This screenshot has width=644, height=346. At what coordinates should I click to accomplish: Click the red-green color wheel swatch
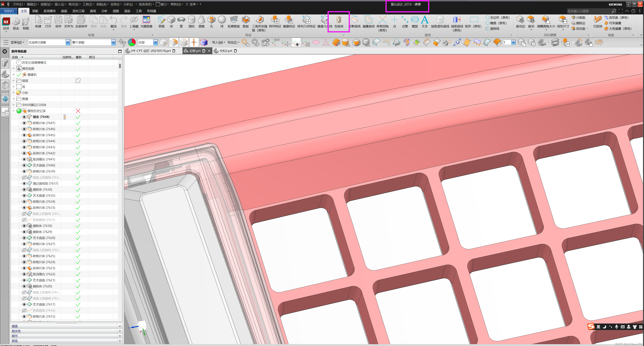132,42
